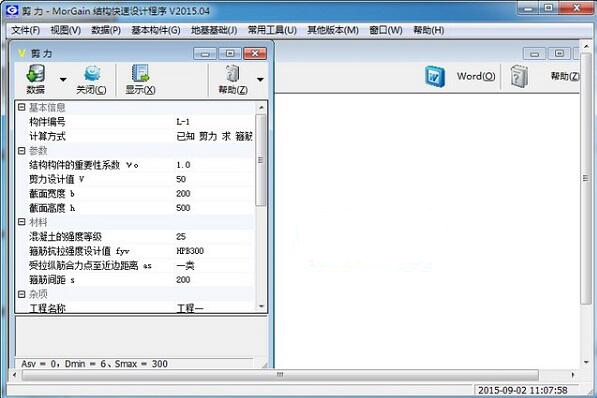Click the date time in status bar
The width and height of the screenshot is (597, 398).
(x=522, y=390)
